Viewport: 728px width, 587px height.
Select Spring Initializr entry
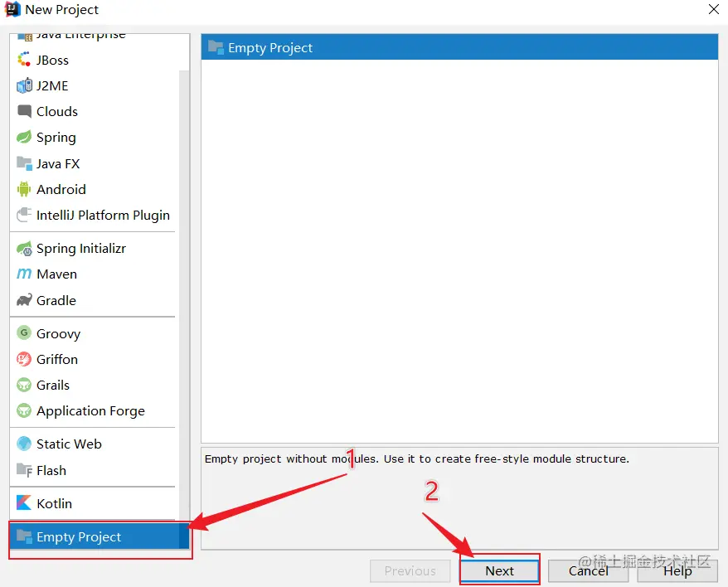click(95, 249)
